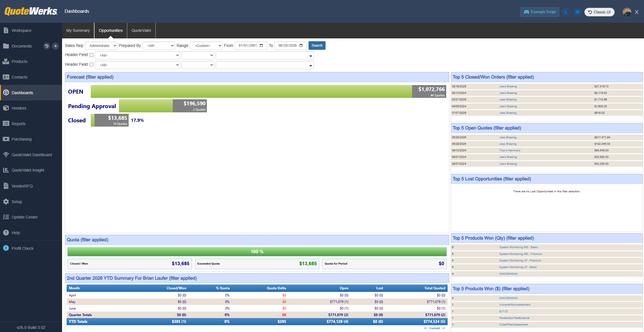This screenshot has height=332, width=644.
Task: Open calendar picker for To date
Action: click(x=301, y=46)
